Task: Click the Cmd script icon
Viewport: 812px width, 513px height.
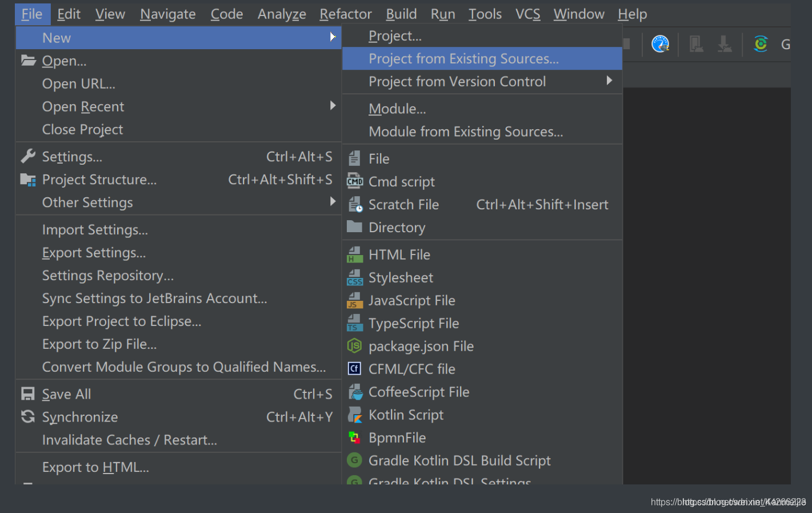Action: (x=355, y=181)
